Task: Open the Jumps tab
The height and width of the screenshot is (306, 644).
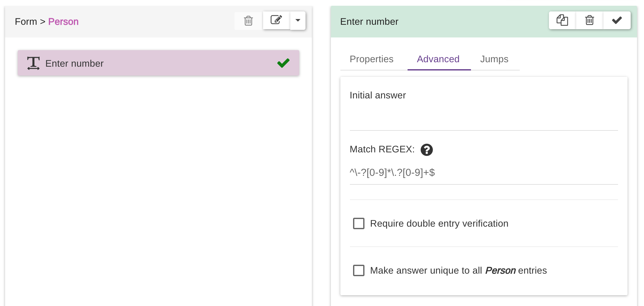Action: tap(494, 59)
